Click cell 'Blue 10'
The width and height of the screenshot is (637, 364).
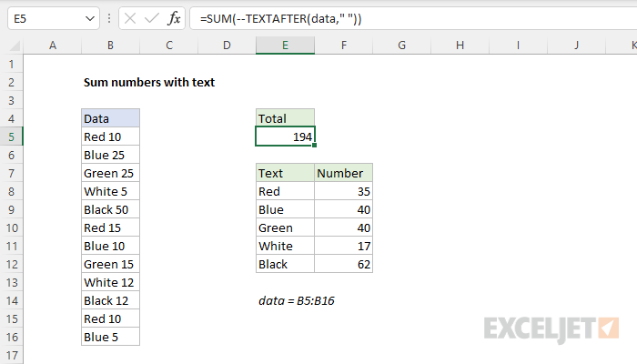(x=110, y=247)
